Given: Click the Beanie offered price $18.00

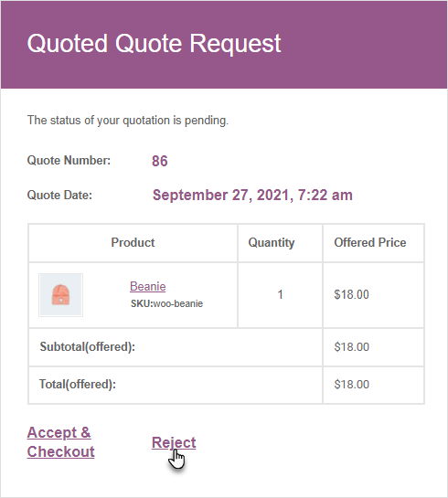Looking at the screenshot, I should [351, 294].
